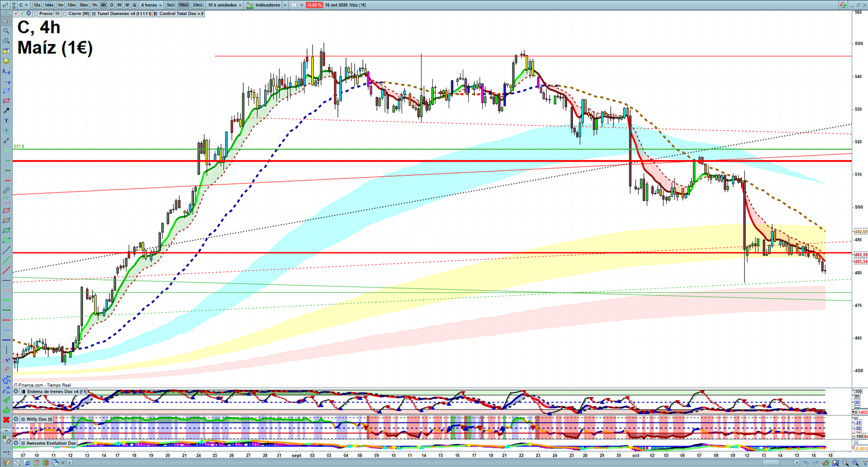Close the Awesome Evolution Doc panel
The image size is (868, 467).
pos(16,443)
